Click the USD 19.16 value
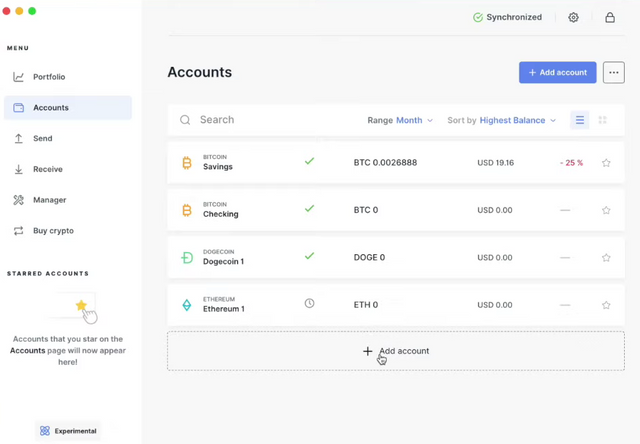The width and height of the screenshot is (640, 444). coord(496,163)
